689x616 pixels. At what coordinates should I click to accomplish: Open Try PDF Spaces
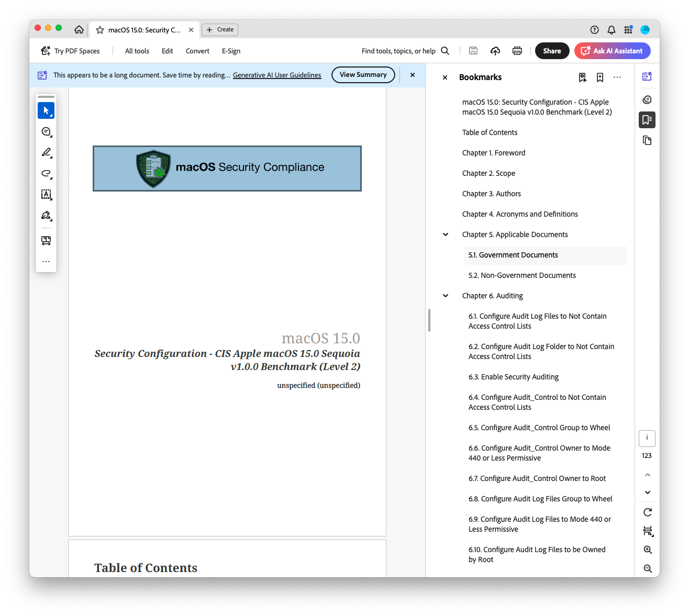click(71, 51)
